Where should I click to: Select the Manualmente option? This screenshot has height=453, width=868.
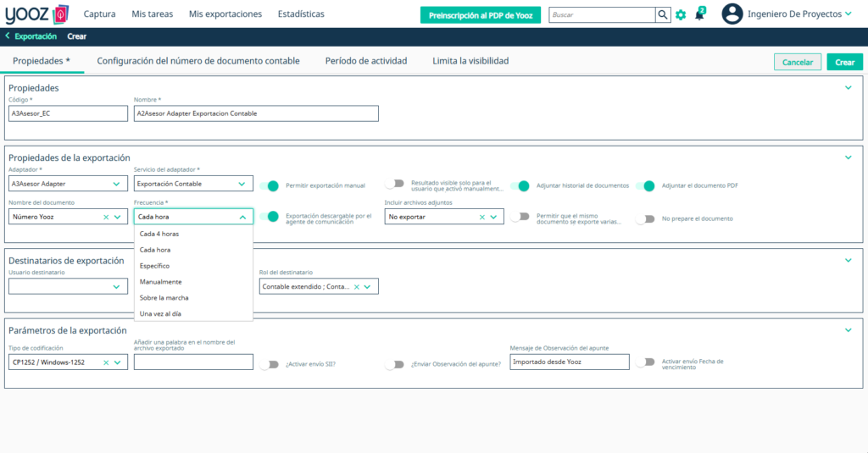[x=193, y=282]
